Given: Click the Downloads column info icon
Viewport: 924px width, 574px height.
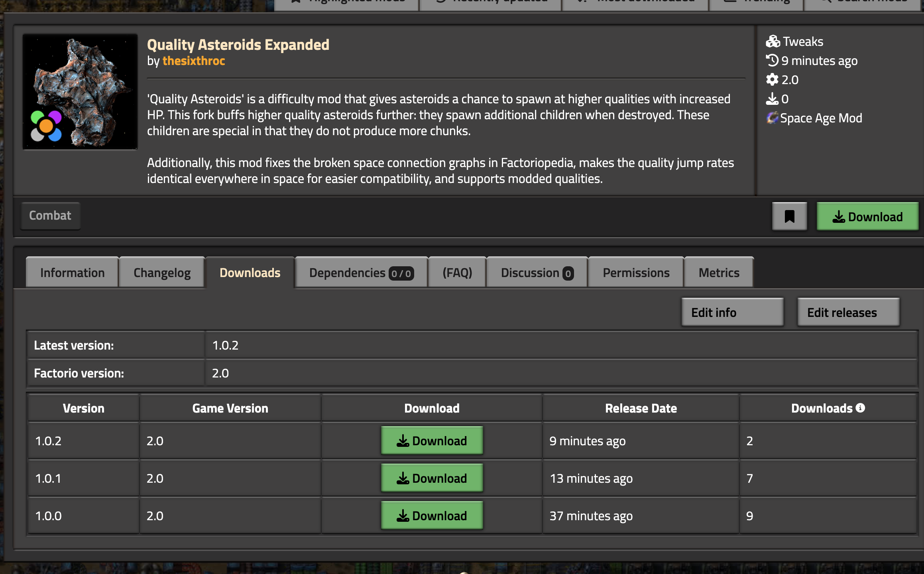Looking at the screenshot, I should 860,408.
